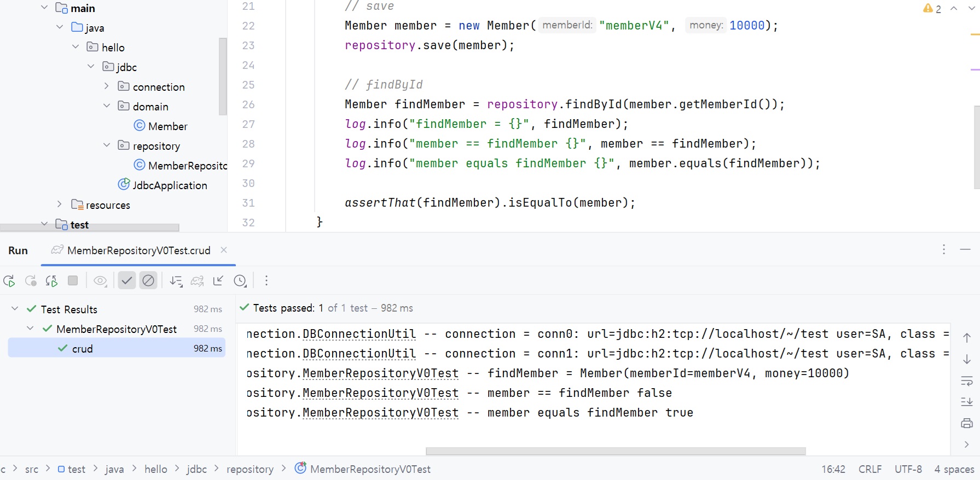Screen dimensions: 980x480
Task: Jump to previous occurrence with up arrow in console
Action: [967, 338]
